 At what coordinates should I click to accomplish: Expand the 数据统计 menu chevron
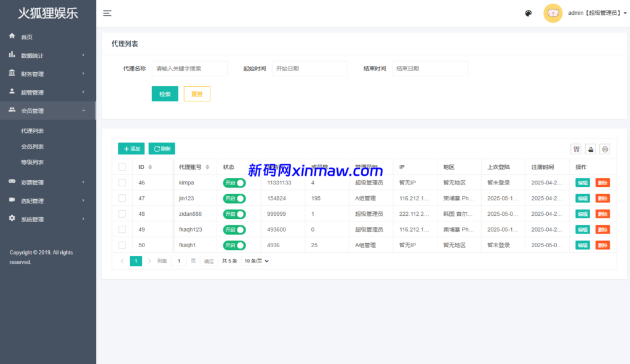coord(84,55)
